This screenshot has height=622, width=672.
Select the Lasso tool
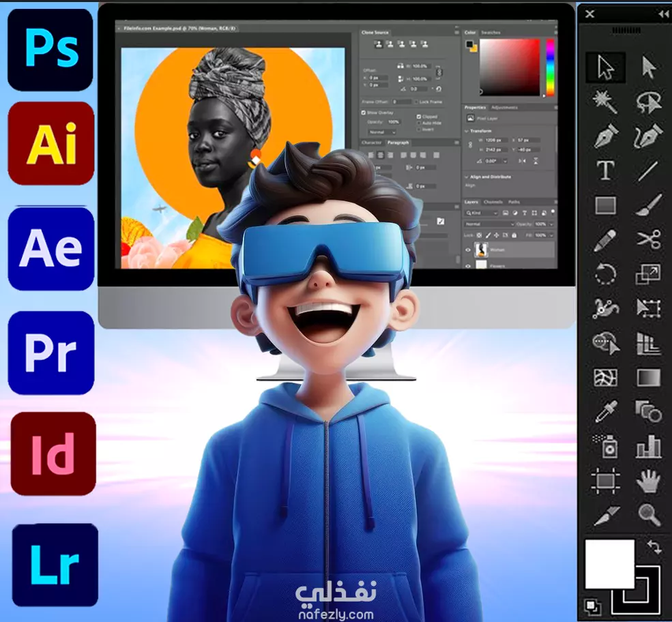coord(648,102)
